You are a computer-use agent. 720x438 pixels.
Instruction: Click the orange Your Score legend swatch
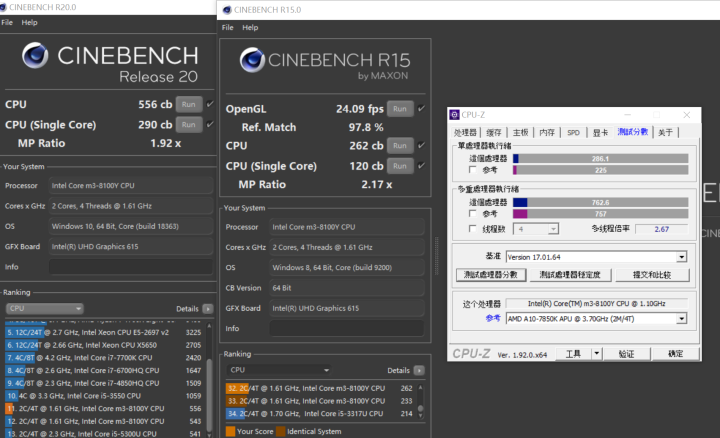point(231,432)
